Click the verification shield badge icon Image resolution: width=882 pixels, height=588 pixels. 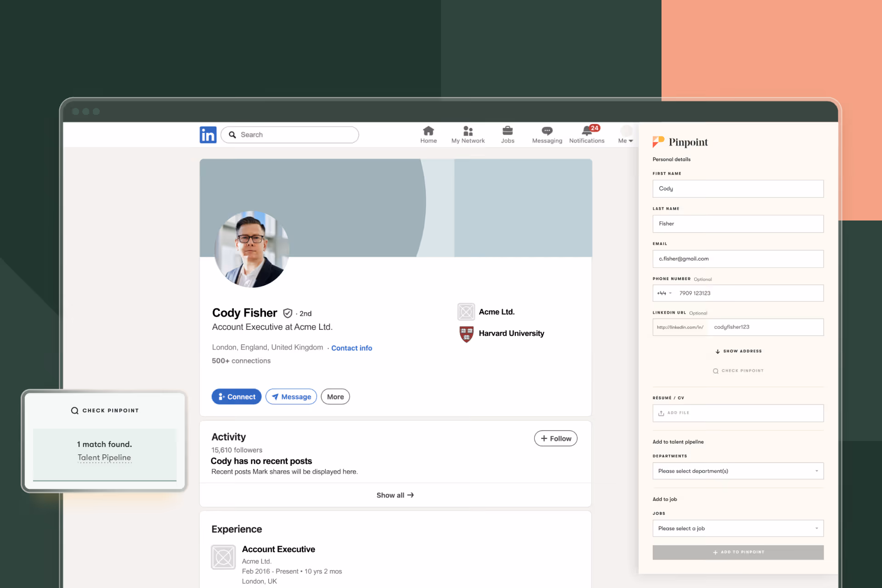[288, 313]
